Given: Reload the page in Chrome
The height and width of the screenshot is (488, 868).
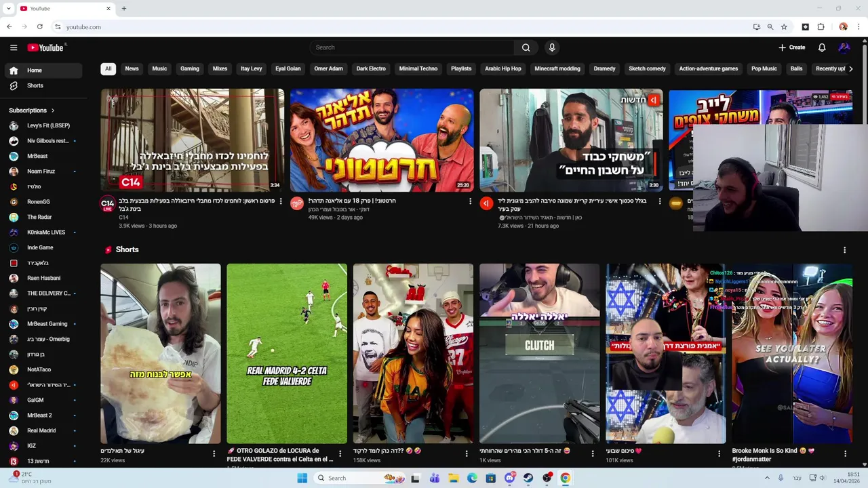Looking at the screenshot, I should 40,26.
